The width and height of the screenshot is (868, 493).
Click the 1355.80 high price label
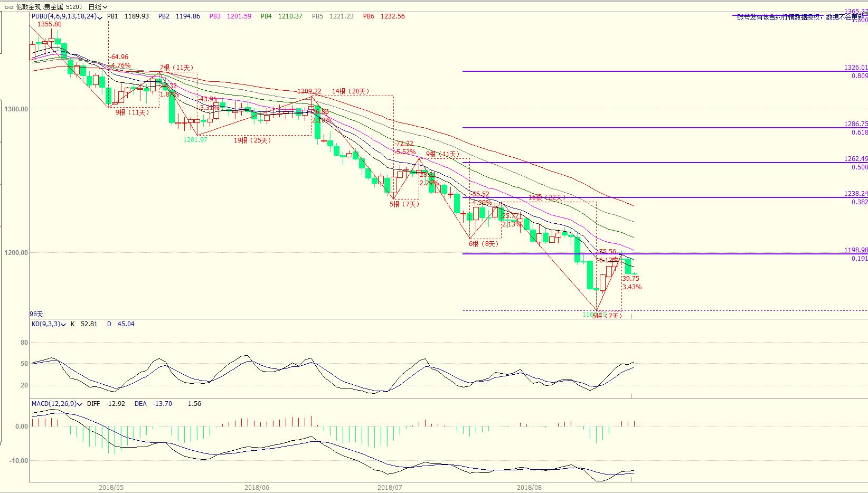[49, 24]
